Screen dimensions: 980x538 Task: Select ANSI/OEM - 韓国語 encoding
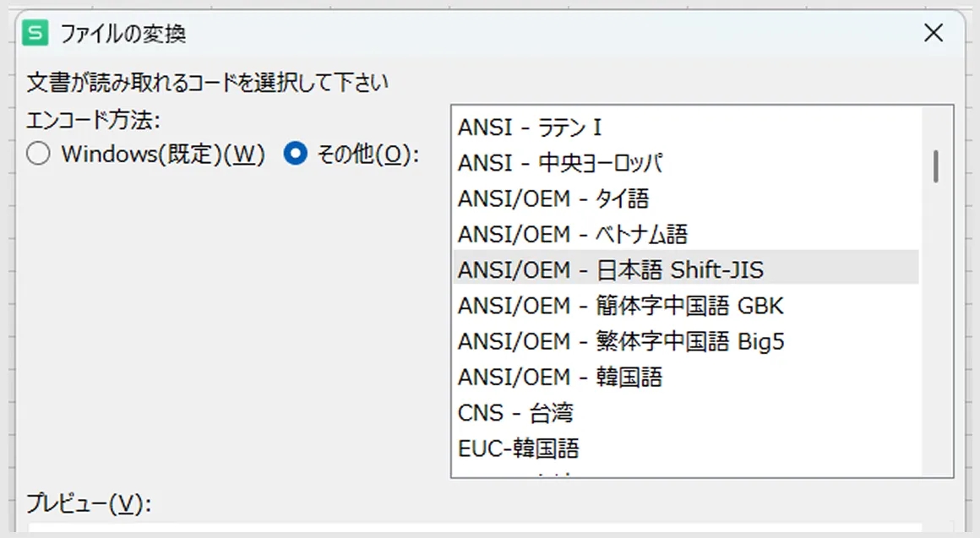(686, 377)
